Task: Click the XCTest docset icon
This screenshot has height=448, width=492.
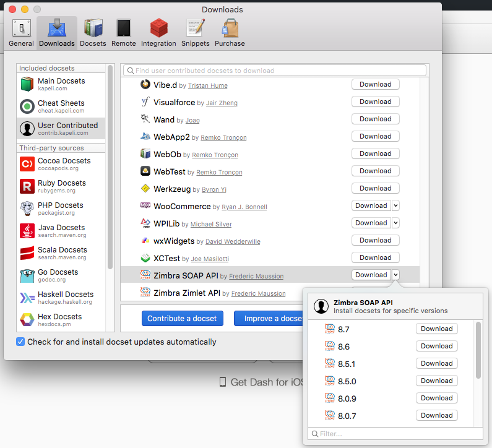Action: pyautogui.click(x=145, y=257)
